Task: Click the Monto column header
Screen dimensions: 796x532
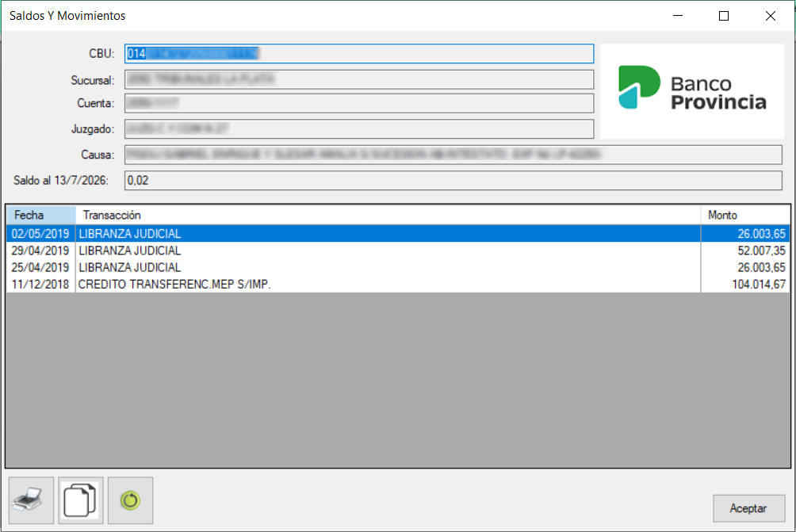Action: click(745, 215)
